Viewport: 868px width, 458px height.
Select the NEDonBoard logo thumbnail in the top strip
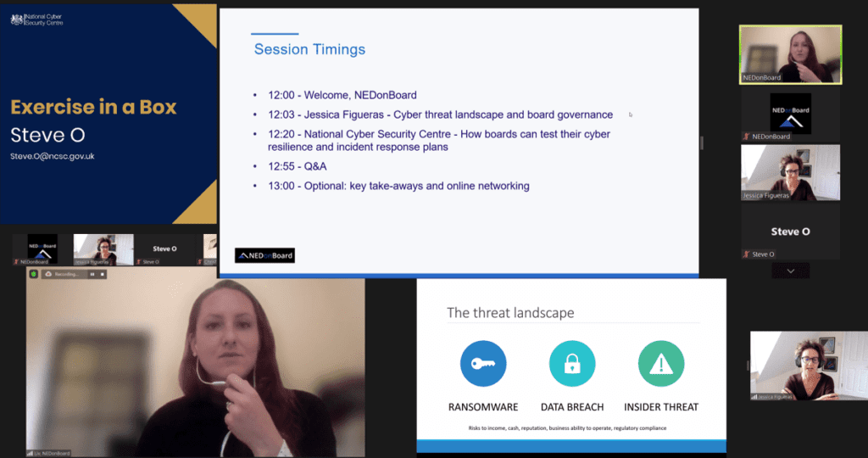coord(42,249)
